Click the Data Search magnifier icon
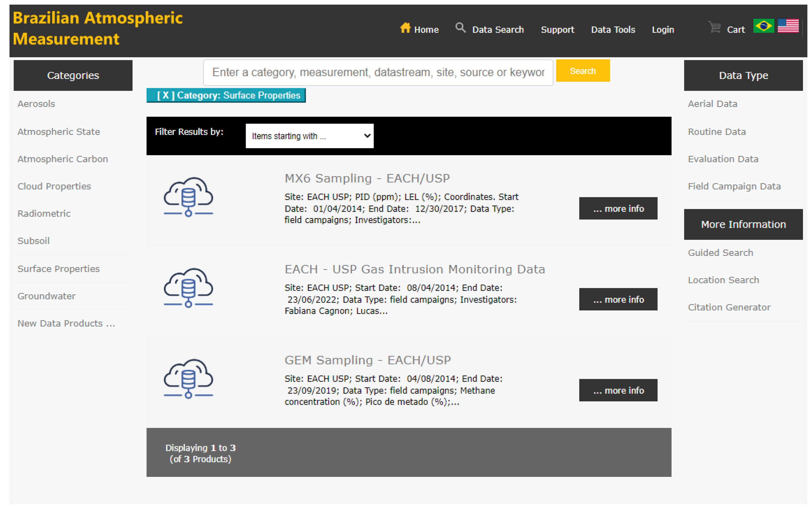This screenshot has width=812, height=512. (460, 27)
